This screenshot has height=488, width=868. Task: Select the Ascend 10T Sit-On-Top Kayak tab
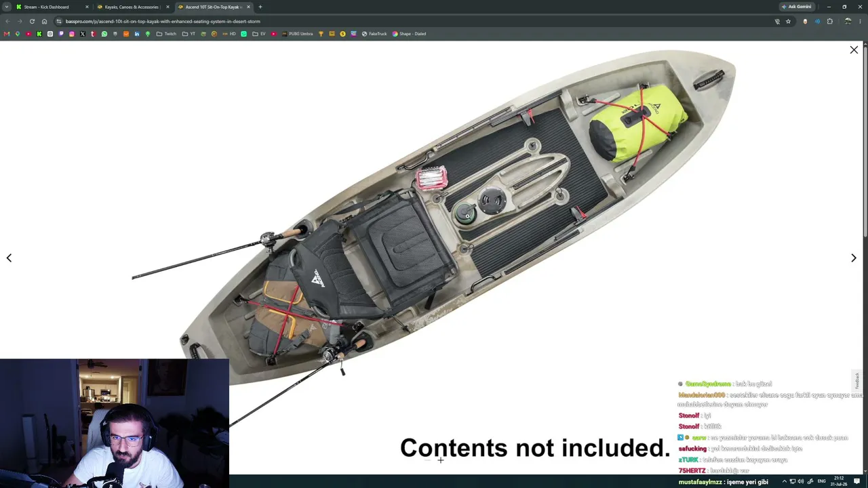pyautogui.click(x=213, y=7)
